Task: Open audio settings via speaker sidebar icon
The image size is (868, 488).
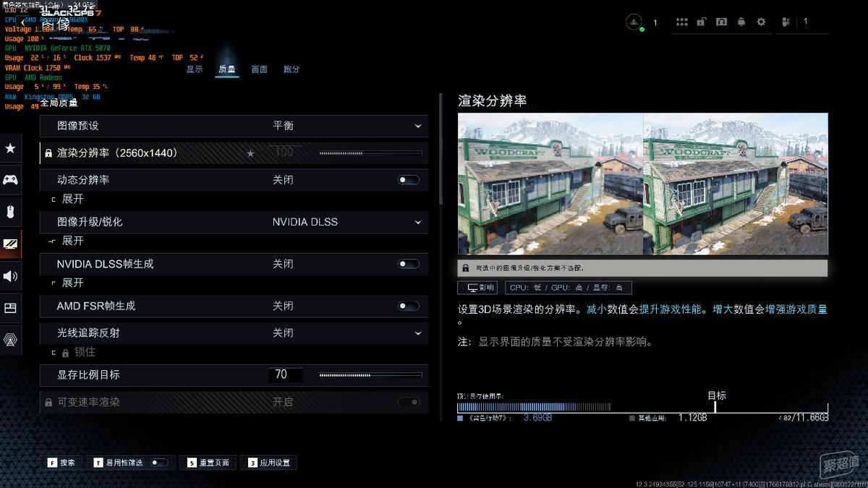Action: coord(10,275)
